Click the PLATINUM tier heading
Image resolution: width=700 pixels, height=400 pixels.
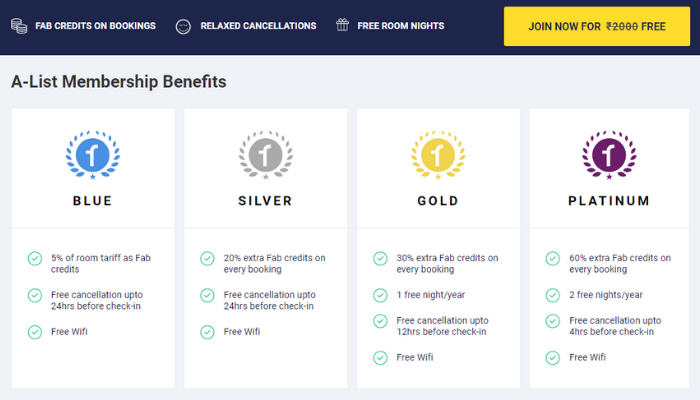tap(609, 201)
